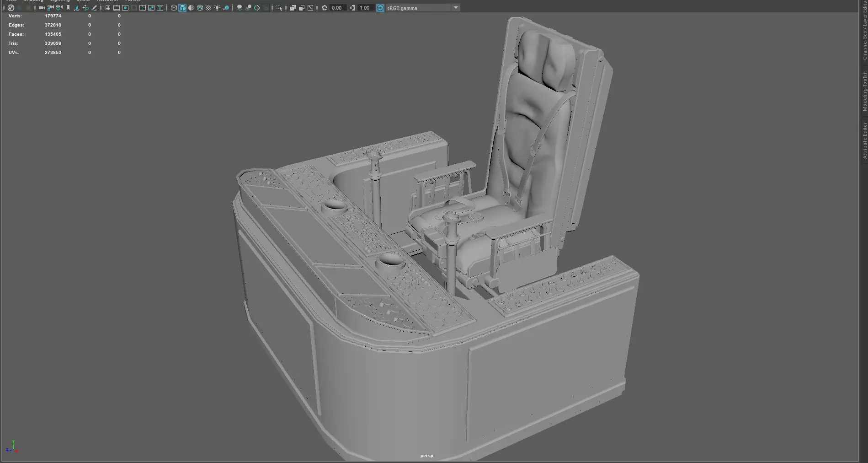Viewport: 868px width, 463px height.
Task: Click the Isolate Select icon
Action: pyautogui.click(x=279, y=8)
